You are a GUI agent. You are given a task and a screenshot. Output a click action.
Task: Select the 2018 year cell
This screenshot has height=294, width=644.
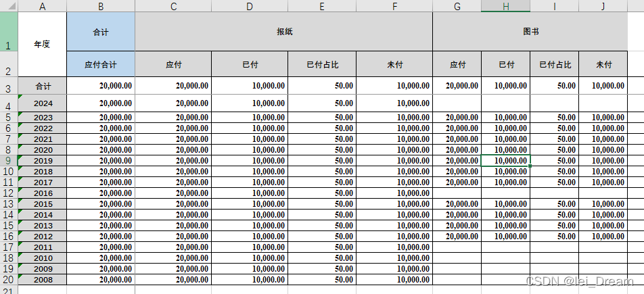pos(43,171)
